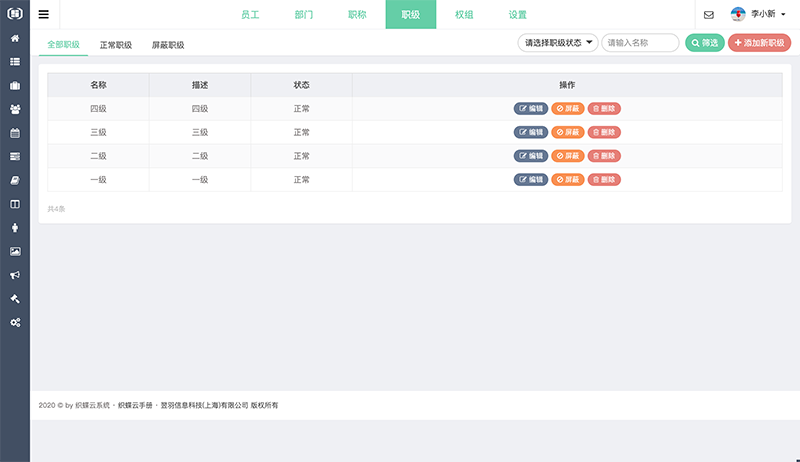Open the 织蝶云手册 footer link
Viewport: 800px width, 462px height.
point(135,405)
